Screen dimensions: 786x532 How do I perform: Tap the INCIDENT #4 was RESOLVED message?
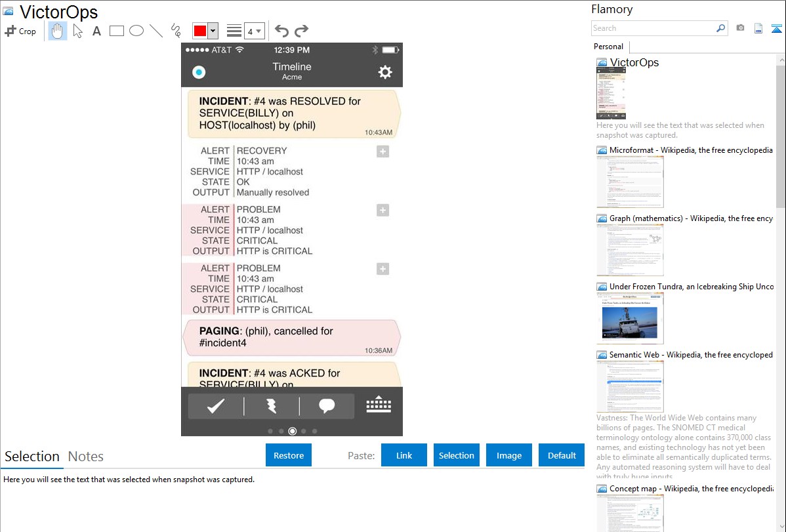coord(293,114)
